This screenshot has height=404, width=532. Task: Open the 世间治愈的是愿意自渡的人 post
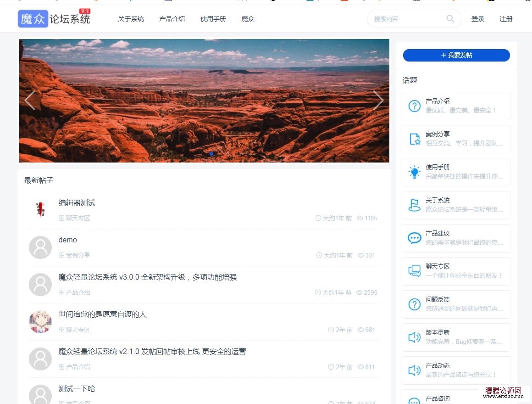coord(102,314)
